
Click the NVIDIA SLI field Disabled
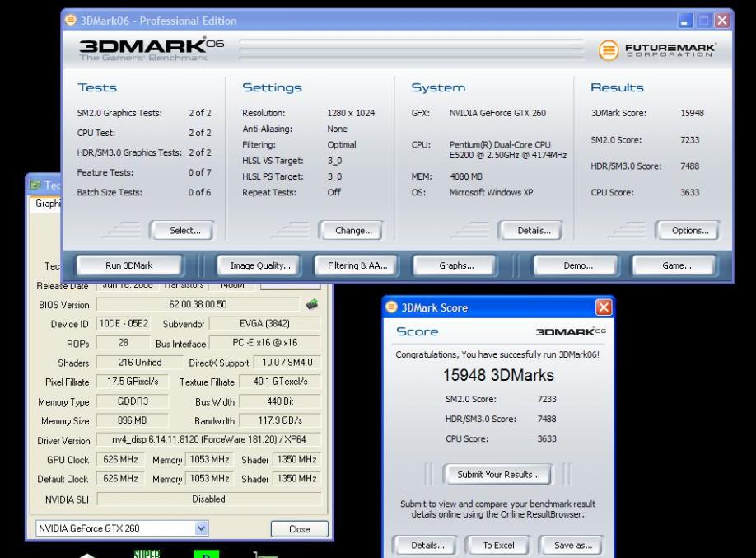pyautogui.click(x=209, y=499)
